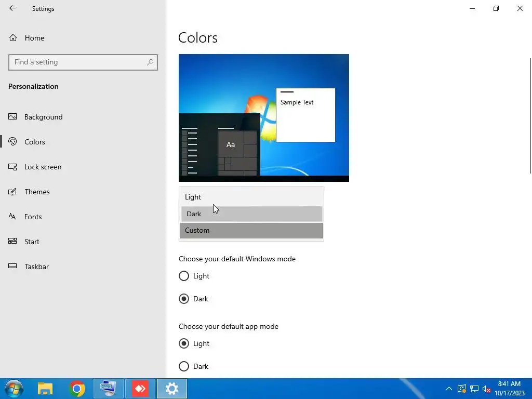532x399 pixels.
Task: Click the Home label in the sidebar
Action: (x=34, y=38)
